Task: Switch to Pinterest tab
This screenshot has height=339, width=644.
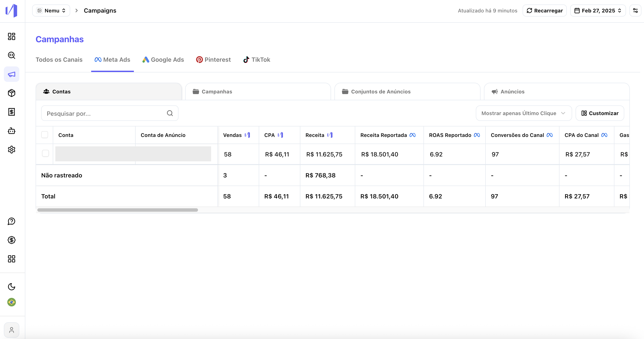Action: (x=213, y=60)
